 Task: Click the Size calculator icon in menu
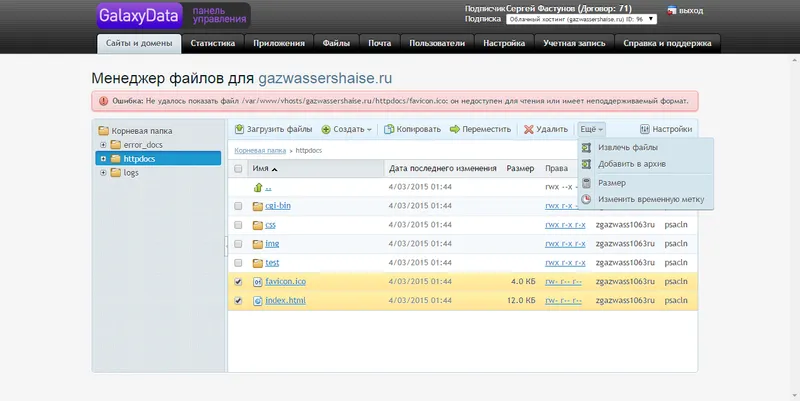click(x=586, y=183)
